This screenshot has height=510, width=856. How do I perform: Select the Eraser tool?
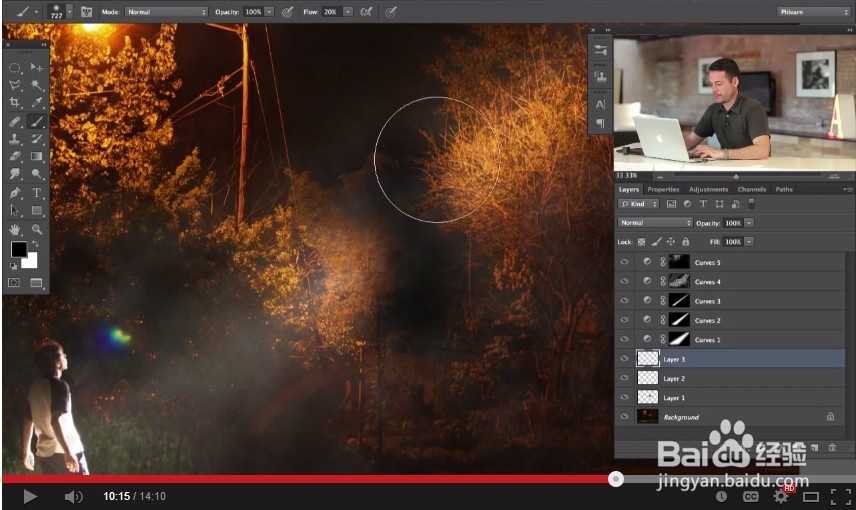point(15,156)
